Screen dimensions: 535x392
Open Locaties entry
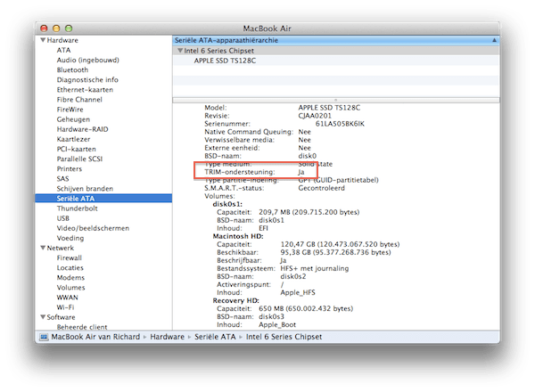tap(70, 267)
